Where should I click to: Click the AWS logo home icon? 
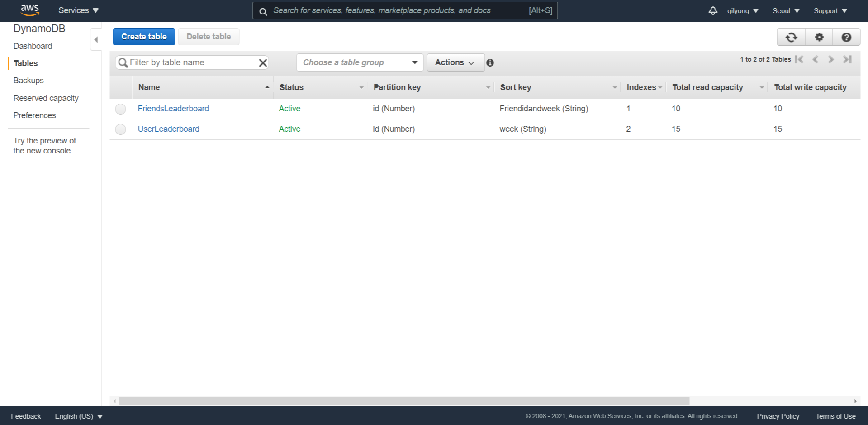pyautogui.click(x=30, y=10)
